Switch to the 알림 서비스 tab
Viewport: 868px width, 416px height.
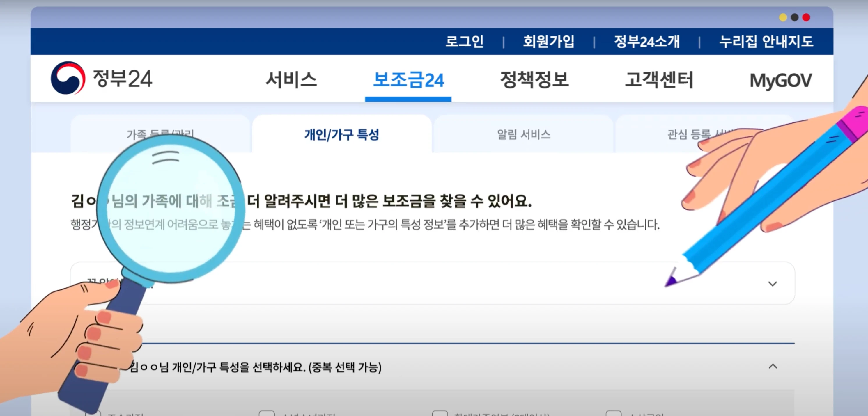click(524, 134)
